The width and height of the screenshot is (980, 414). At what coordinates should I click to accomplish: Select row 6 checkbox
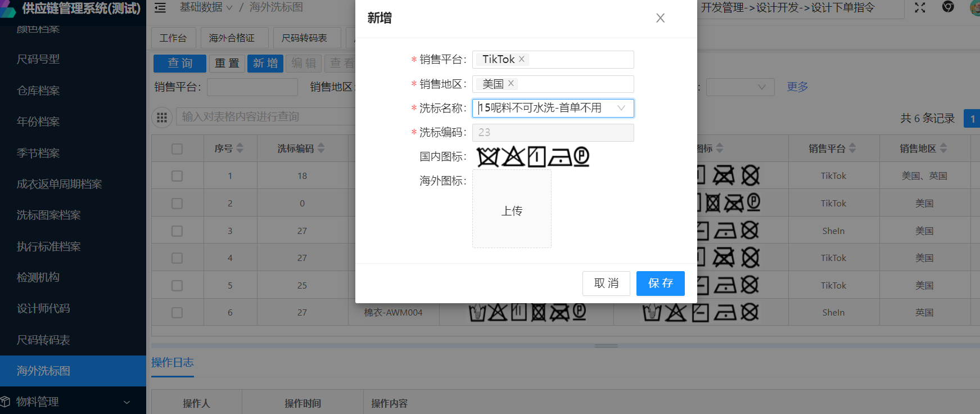pos(177,313)
